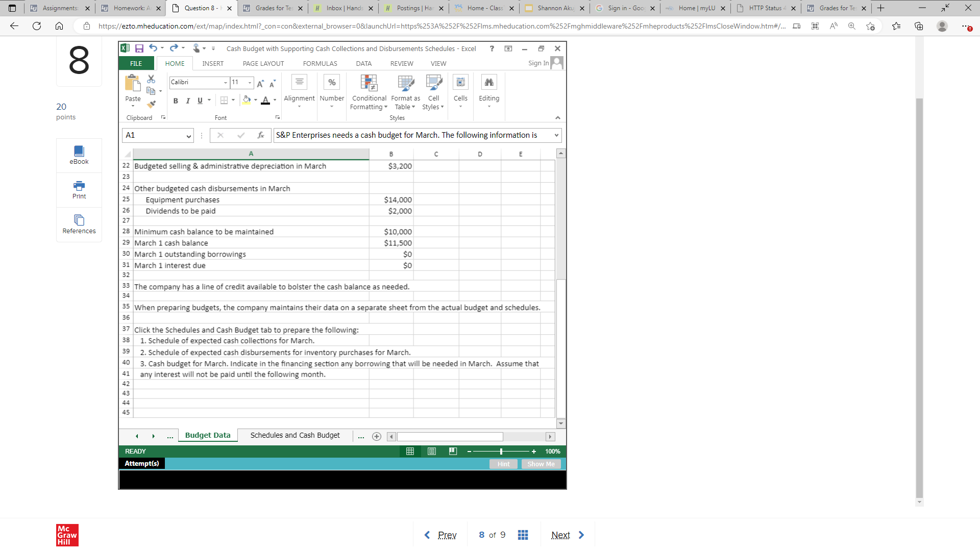Click the Undo arrow icon
980x551 pixels.
point(153,48)
